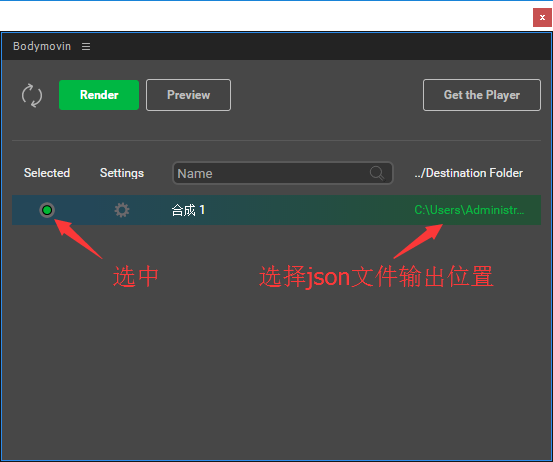Click the Settings column header
Viewport: 553px width, 462px height.
tap(122, 173)
